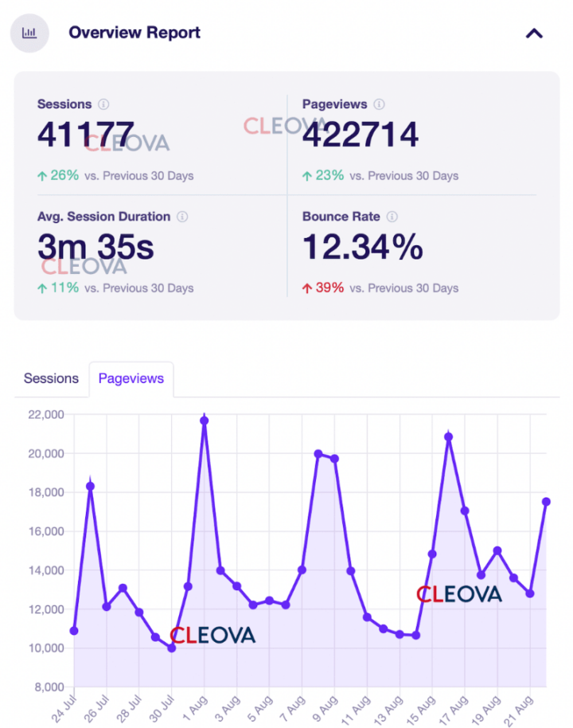
Task: Click the 22,000 y-axis label
Action: 46,415
